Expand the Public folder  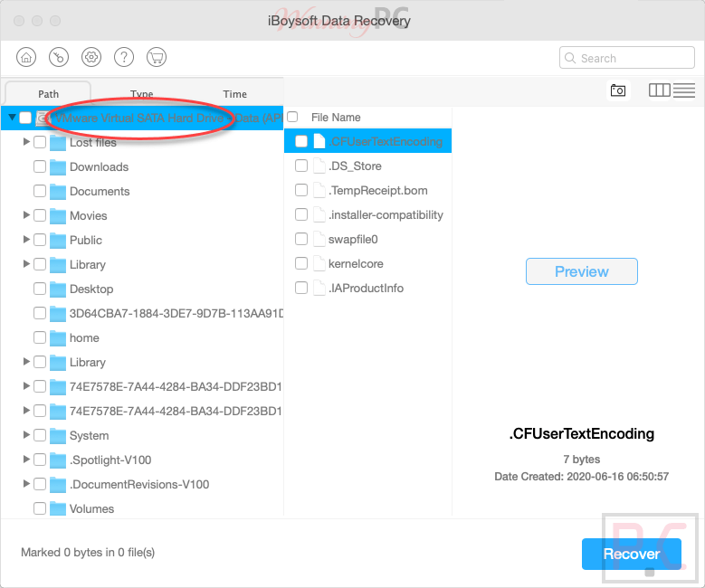click(x=26, y=240)
